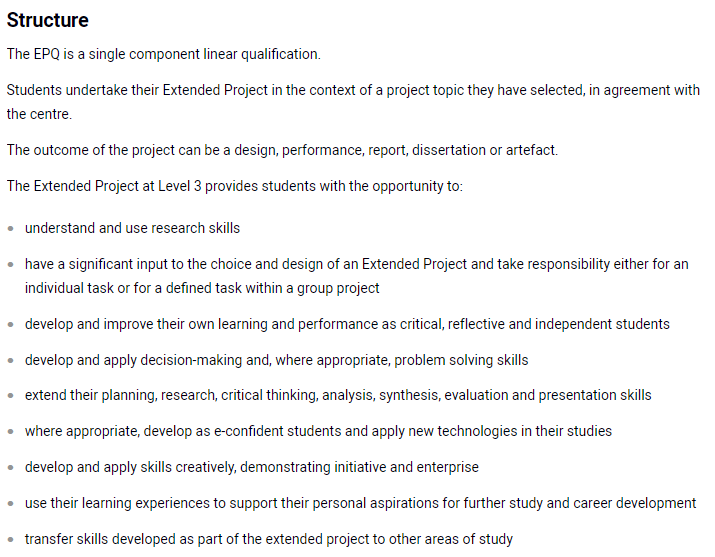715x557 pixels.
Task: Click the bullet beginning 'transfer skills developed'
Action: tap(269, 539)
